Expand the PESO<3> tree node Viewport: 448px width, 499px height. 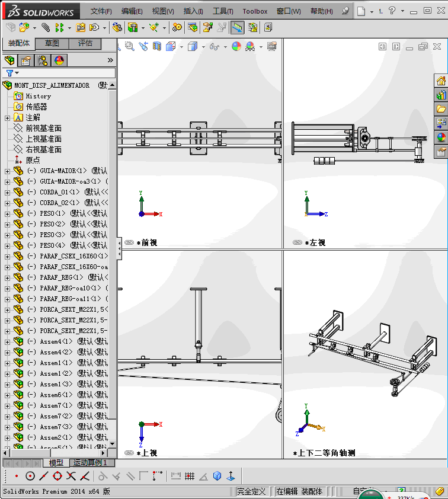click(x=7, y=235)
